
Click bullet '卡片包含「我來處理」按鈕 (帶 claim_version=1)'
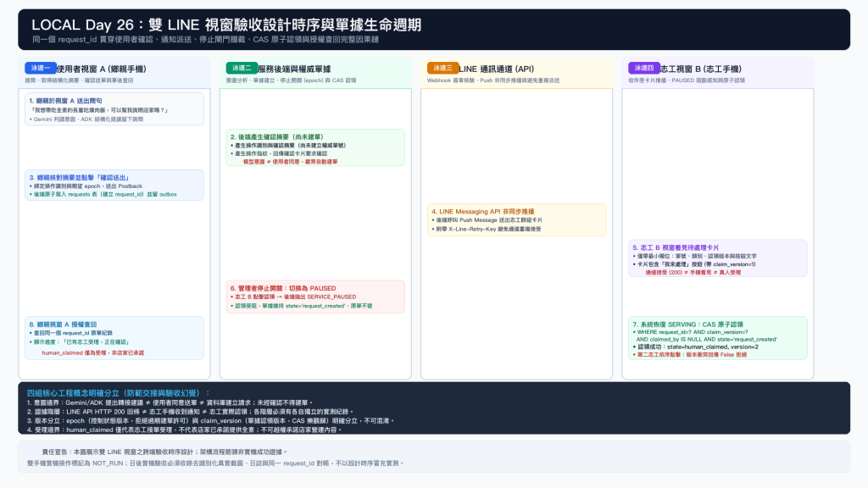(694, 264)
